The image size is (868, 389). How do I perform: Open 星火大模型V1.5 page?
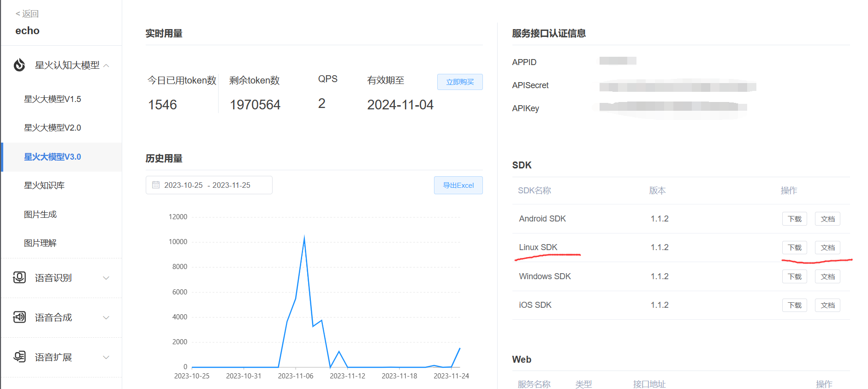53,99
